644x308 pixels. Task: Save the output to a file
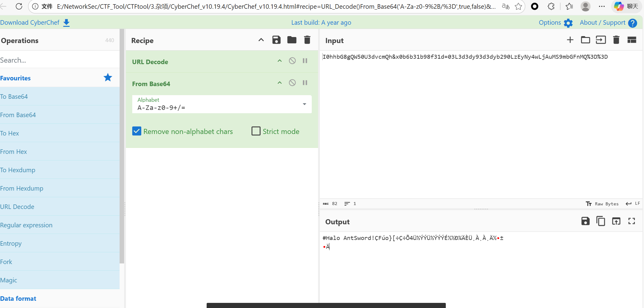[x=585, y=221]
